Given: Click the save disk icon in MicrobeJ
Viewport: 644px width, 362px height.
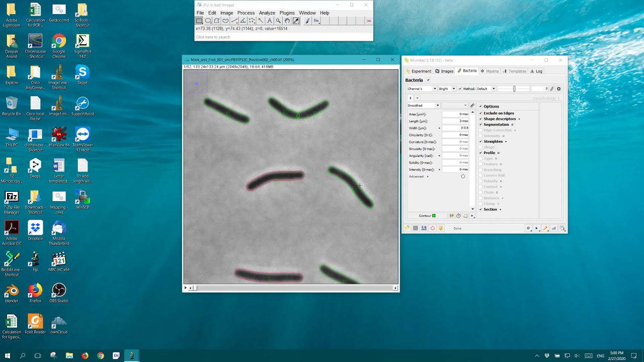Looking at the screenshot, I should click(x=424, y=228).
